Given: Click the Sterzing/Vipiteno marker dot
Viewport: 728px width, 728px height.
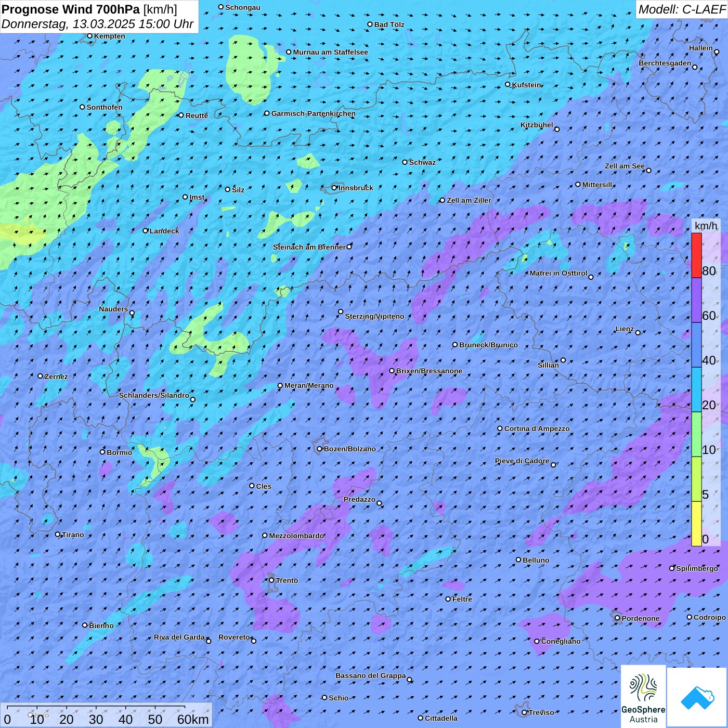Looking at the screenshot, I should 341,312.
